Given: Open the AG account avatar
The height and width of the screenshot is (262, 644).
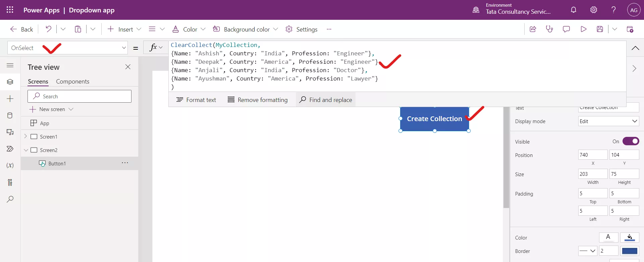Looking at the screenshot, I should click(x=634, y=10).
